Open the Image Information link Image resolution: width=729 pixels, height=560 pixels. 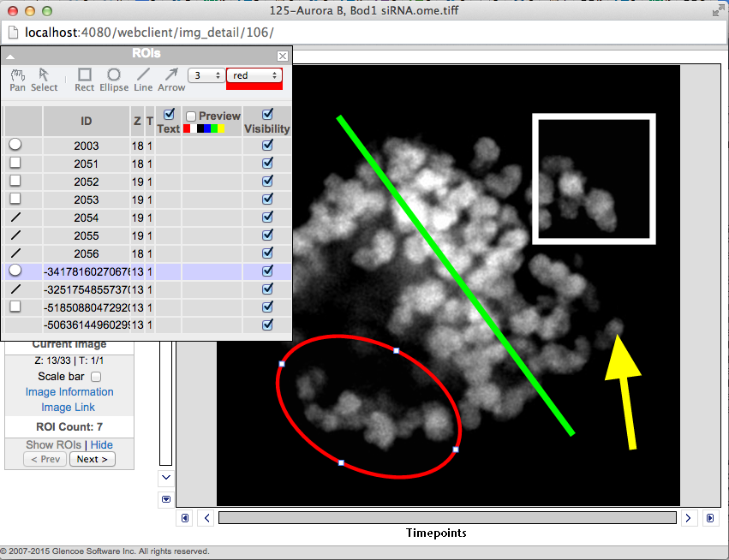coord(69,392)
